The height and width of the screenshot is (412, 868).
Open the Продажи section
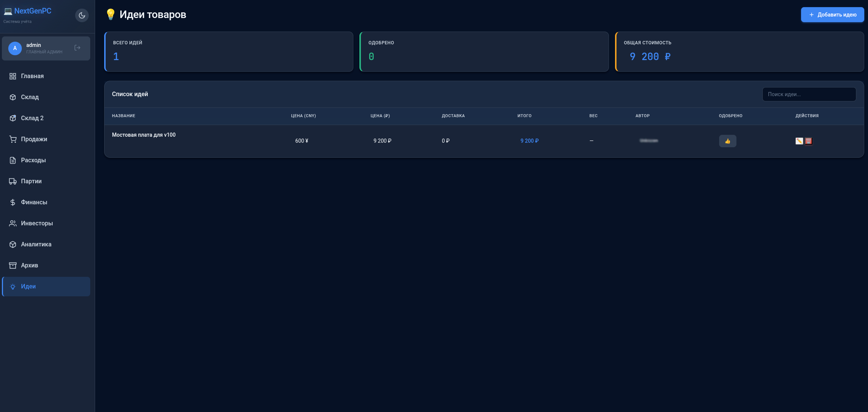(46, 139)
